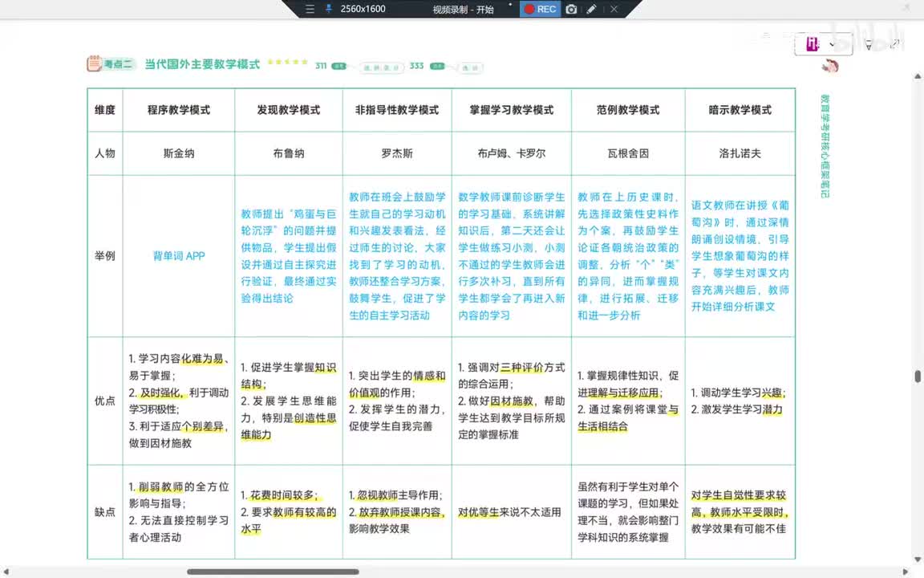This screenshot has height=578, width=924.
Task: Click the 优点 row label
Action: [x=105, y=401]
